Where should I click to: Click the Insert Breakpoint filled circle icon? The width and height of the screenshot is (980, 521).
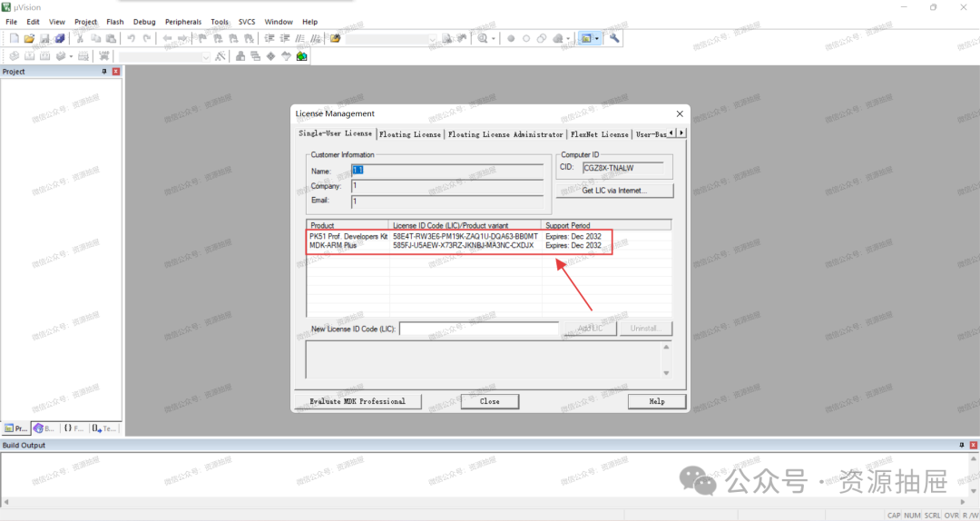click(511, 38)
